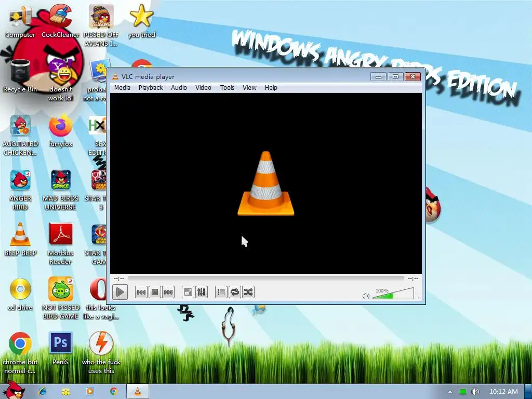This screenshot has width=532, height=399.
Task: Select the AGGITATED CHICKEN desktop icon
Action: 20,135
